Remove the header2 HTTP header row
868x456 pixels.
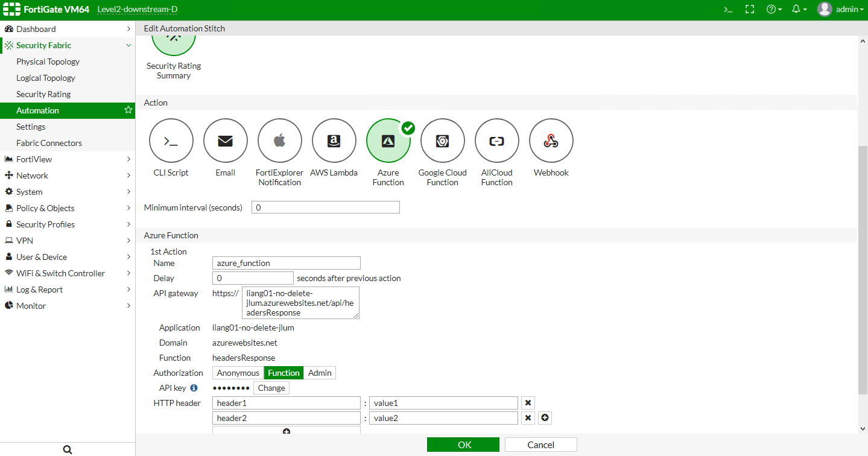tap(528, 418)
